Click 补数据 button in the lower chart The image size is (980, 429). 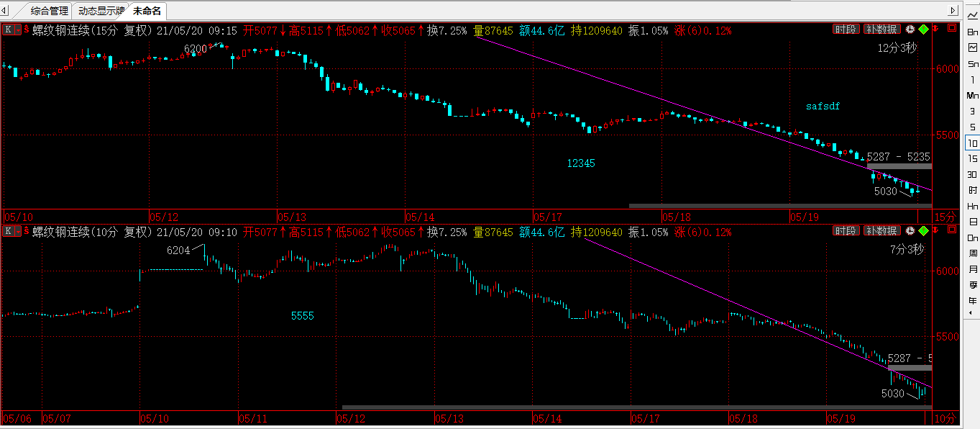881,231
